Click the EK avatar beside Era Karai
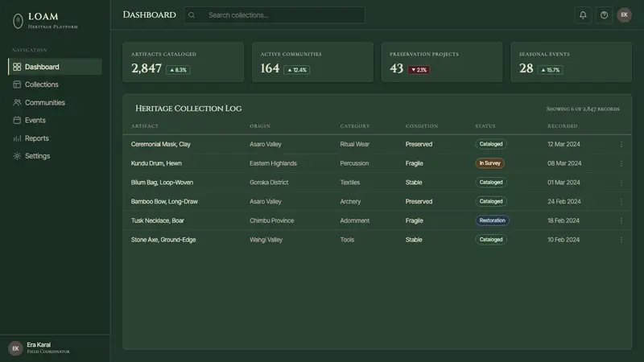The image size is (644, 362). 15,348
